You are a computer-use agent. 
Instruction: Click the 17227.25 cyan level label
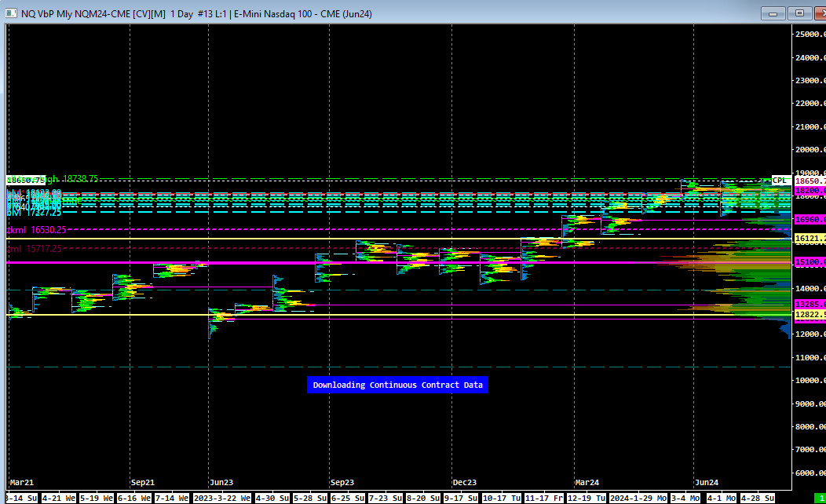coord(34,212)
